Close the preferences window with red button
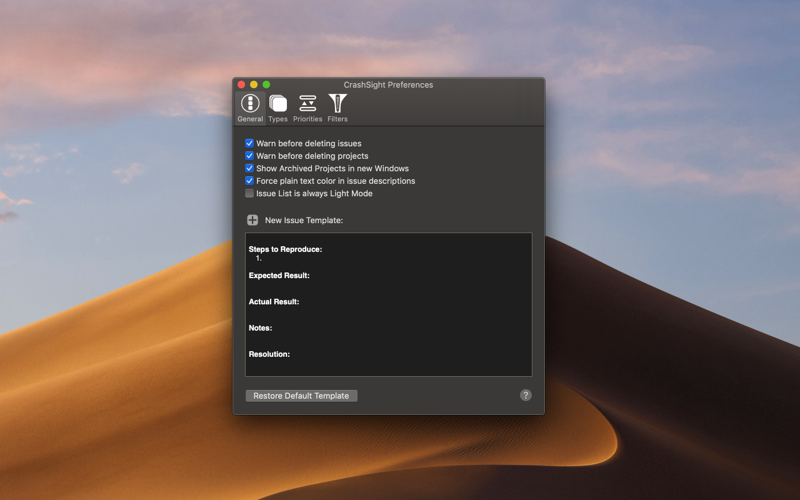Viewport: 800px width, 500px height. [241, 85]
